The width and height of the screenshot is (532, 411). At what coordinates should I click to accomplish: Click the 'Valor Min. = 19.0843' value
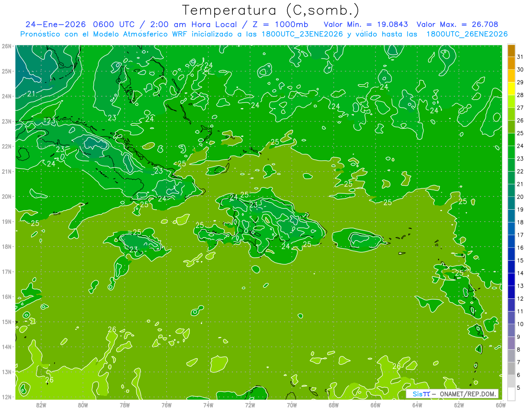click(366, 24)
